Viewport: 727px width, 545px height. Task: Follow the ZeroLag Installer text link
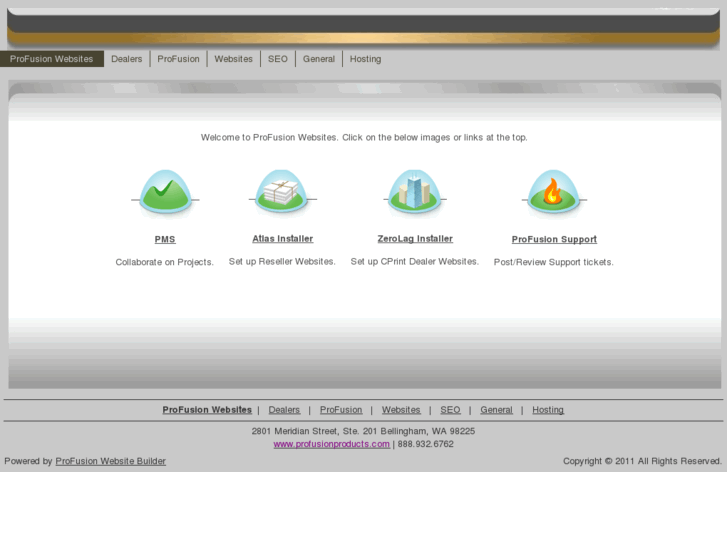click(415, 239)
